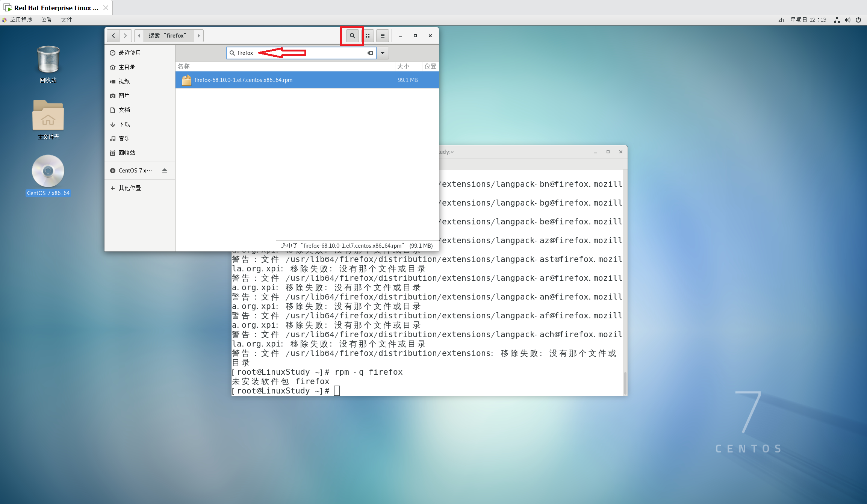The height and width of the screenshot is (504, 867).
Task: Open the 搜索 "firefox" path button
Action: click(x=169, y=36)
